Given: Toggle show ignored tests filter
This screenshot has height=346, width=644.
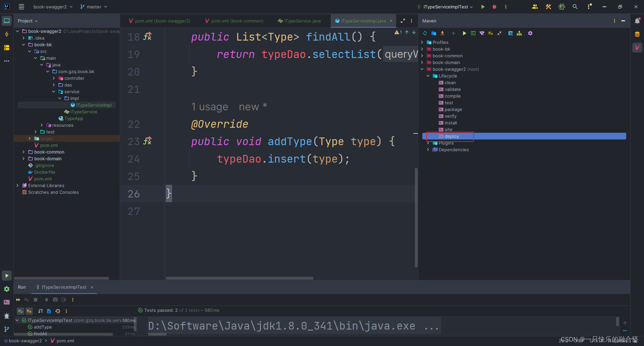Looking at the screenshot, I should click(x=29, y=311).
